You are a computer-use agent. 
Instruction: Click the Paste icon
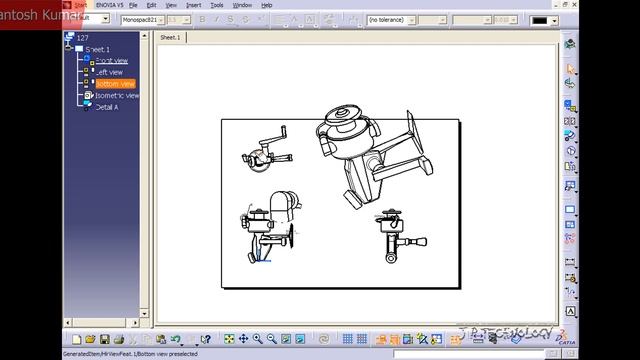[x=161, y=339]
